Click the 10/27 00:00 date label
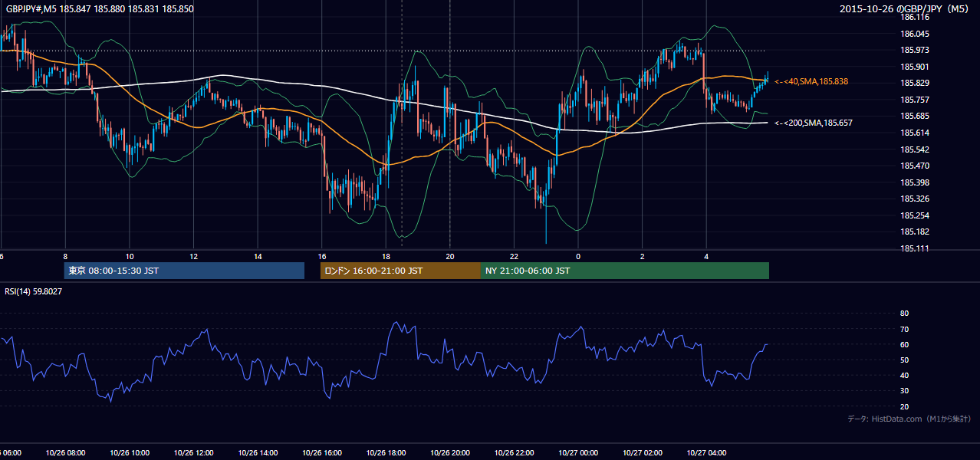 pos(577,453)
